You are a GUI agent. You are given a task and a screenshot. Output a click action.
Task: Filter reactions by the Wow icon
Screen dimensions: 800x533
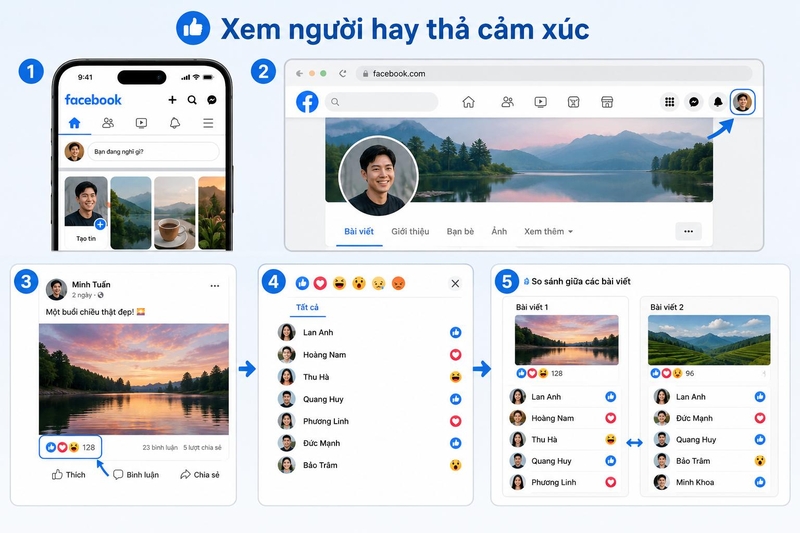coord(359,283)
